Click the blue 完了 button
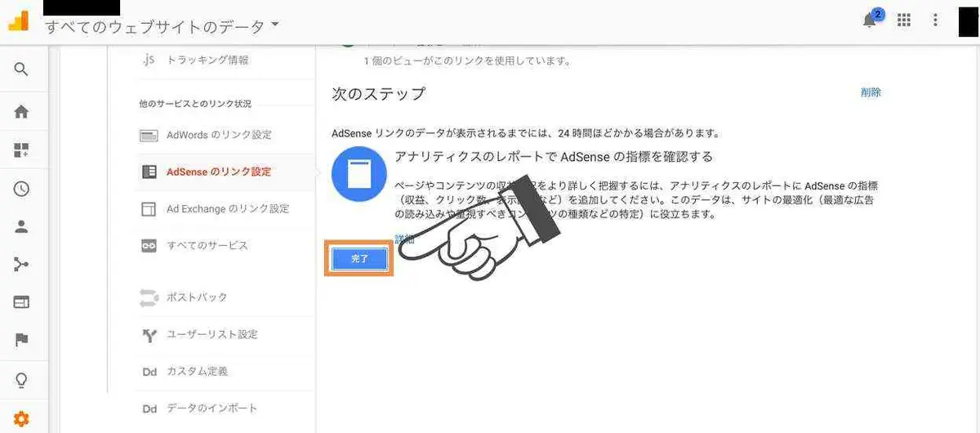The height and width of the screenshot is (433, 980). pyautogui.click(x=359, y=258)
